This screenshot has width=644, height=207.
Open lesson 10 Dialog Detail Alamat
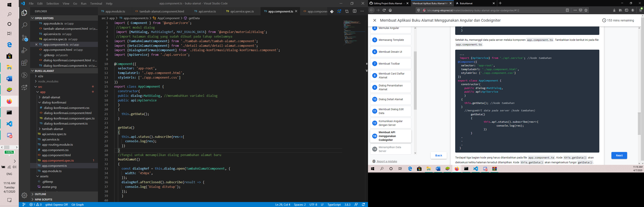[390, 99]
